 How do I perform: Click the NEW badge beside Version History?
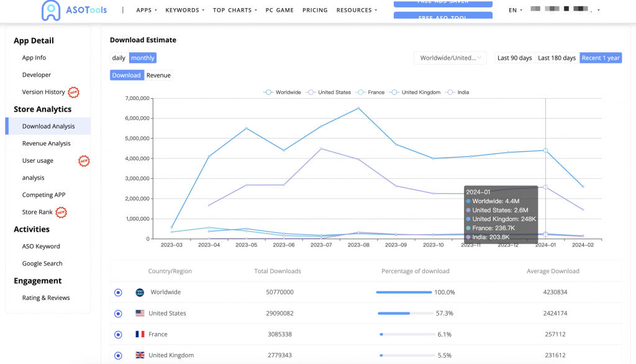click(74, 93)
